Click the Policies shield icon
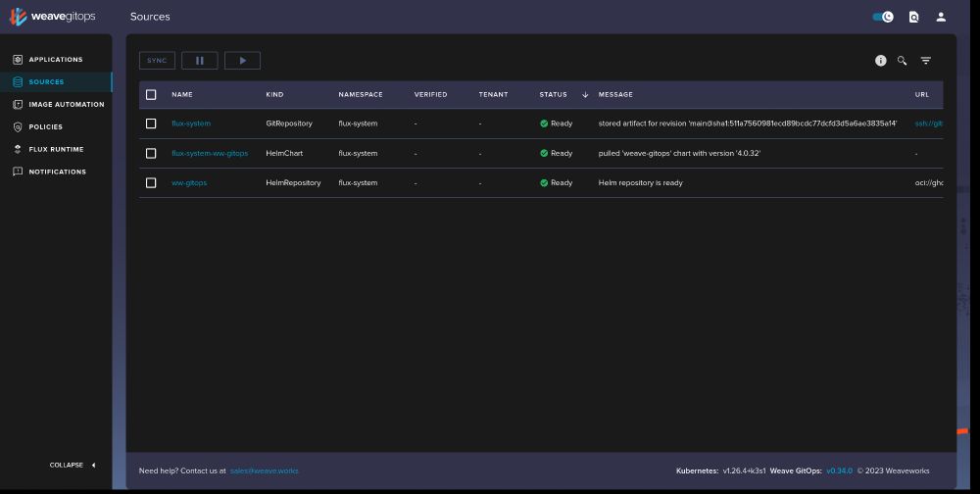Screen dimensions: 980x494 (18, 127)
